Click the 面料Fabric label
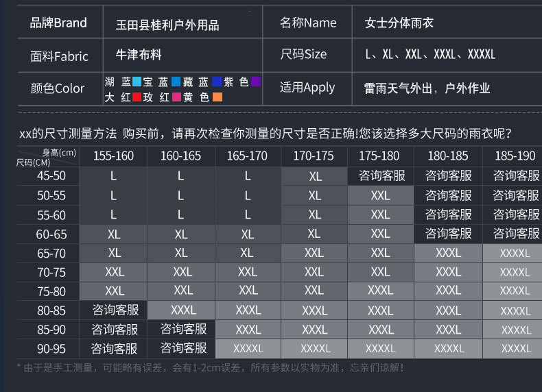 (x=60, y=56)
